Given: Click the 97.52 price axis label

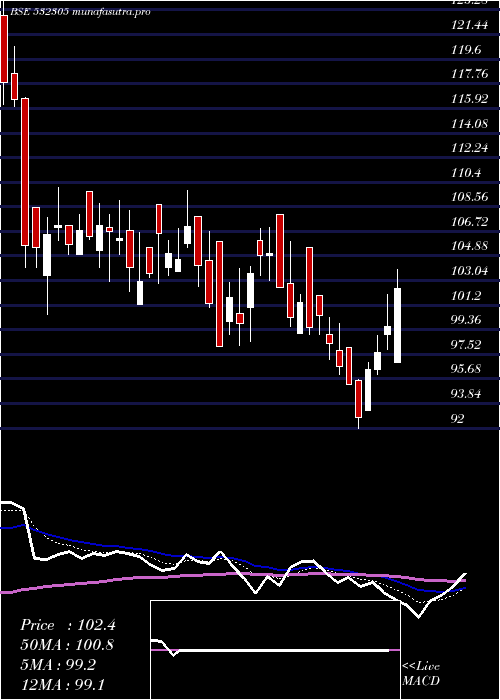Looking at the screenshot, I should pos(466,344).
